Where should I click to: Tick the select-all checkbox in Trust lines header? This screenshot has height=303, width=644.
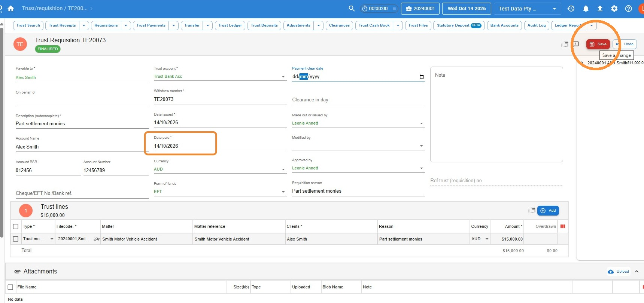click(x=16, y=226)
